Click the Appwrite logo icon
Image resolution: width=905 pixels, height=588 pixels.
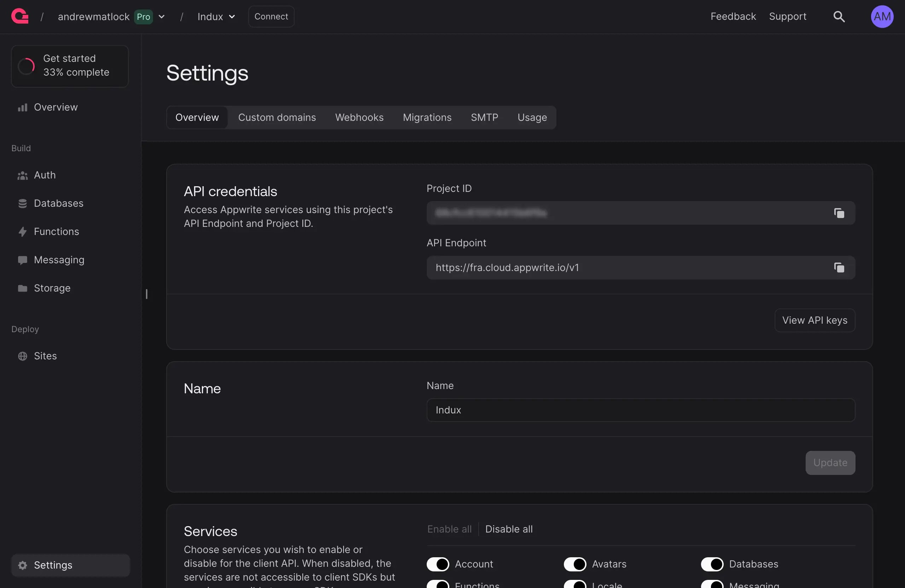click(x=20, y=16)
